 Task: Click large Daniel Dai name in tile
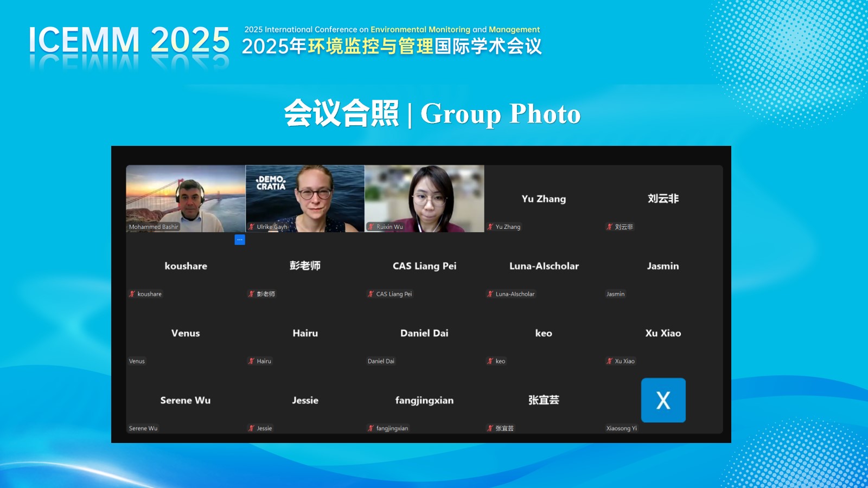click(424, 333)
